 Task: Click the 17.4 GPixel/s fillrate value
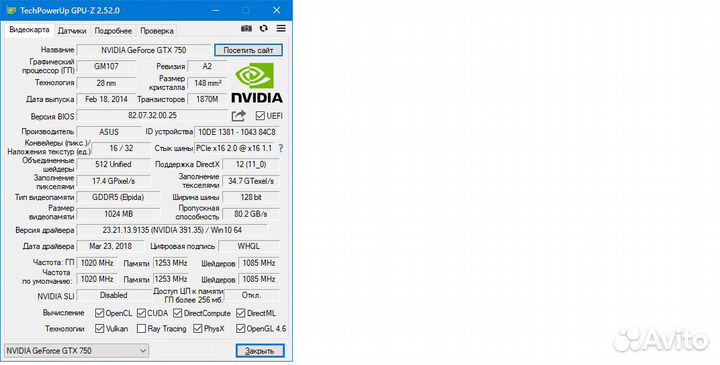tap(113, 181)
